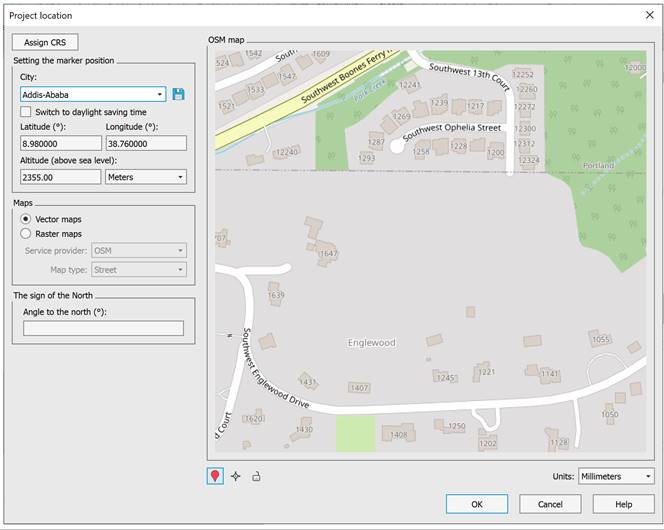Screen dimensions: 664x530
Task: Click building number 1055 on the map
Action: click(600, 339)
